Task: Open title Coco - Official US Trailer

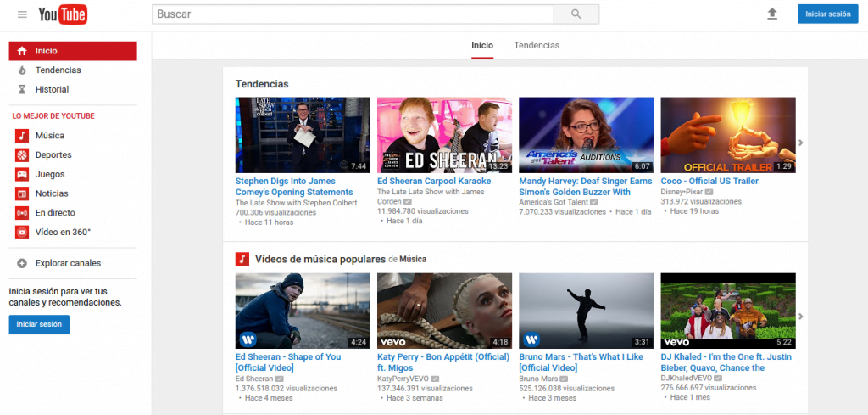Action: coord(709,181)
